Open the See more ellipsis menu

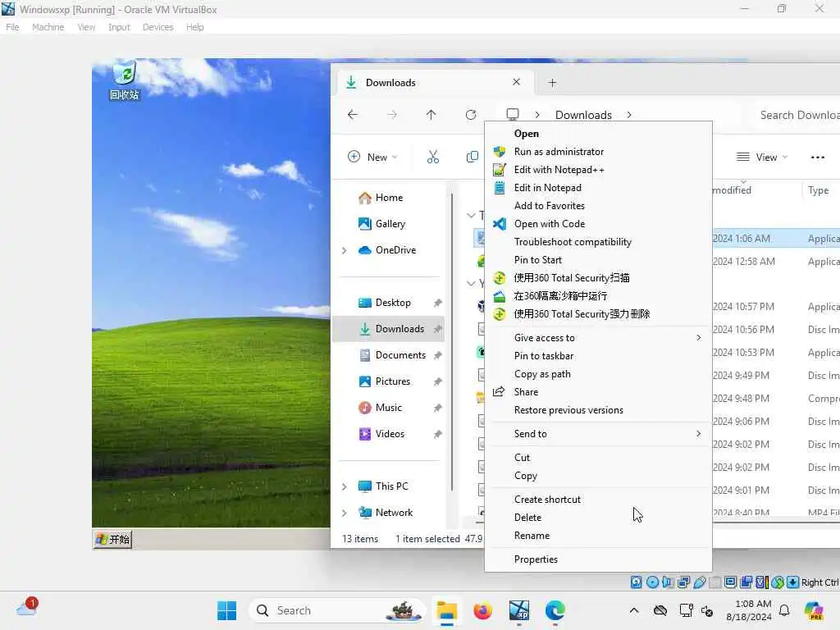[x=818, y=157]
